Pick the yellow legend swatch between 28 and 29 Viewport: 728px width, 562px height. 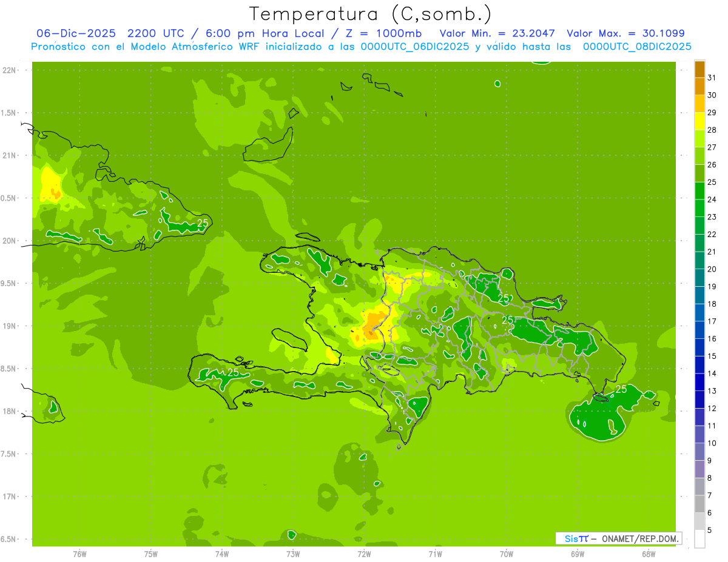click(699, 121)
